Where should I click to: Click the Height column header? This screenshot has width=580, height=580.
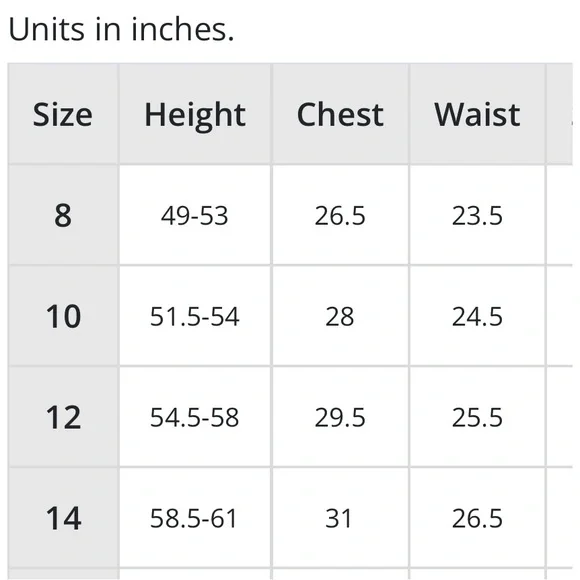195,115
